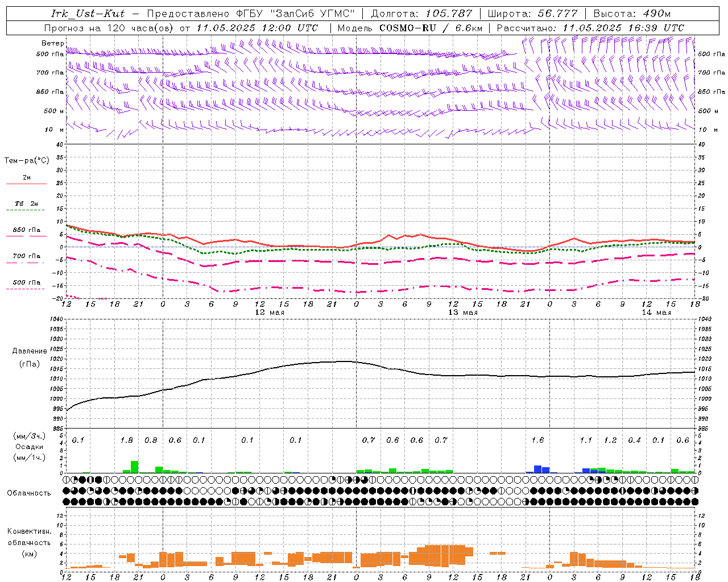Screen dimensions: 728x582
Task: Select the computed time 16:39 UTC
Action: point(656,28)
